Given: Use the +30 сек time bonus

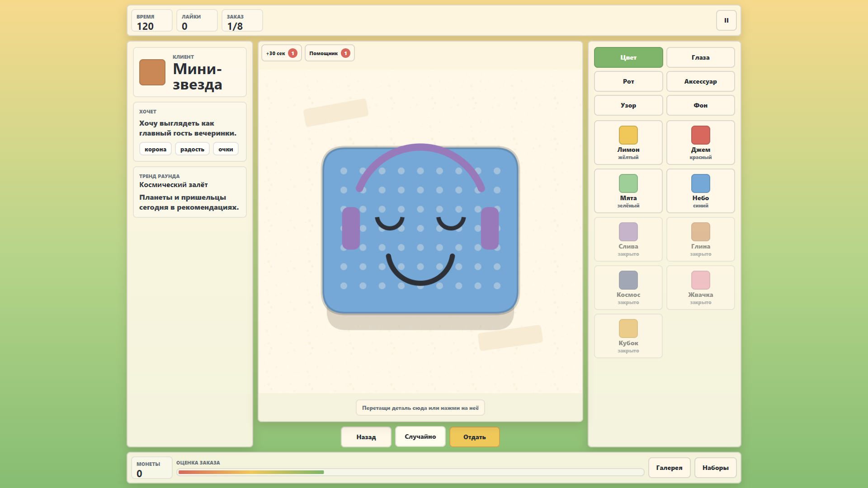Looking at the screenshot, I should [281, 53].
